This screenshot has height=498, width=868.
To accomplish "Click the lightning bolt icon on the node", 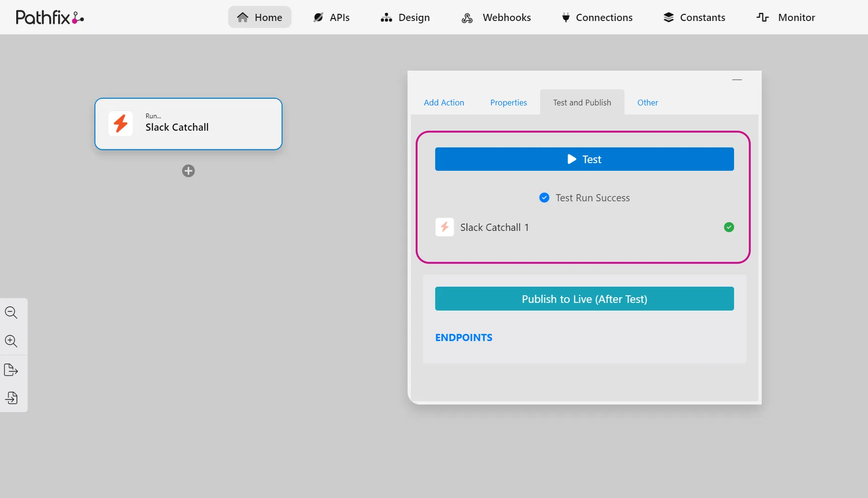I will coord(121,124).
